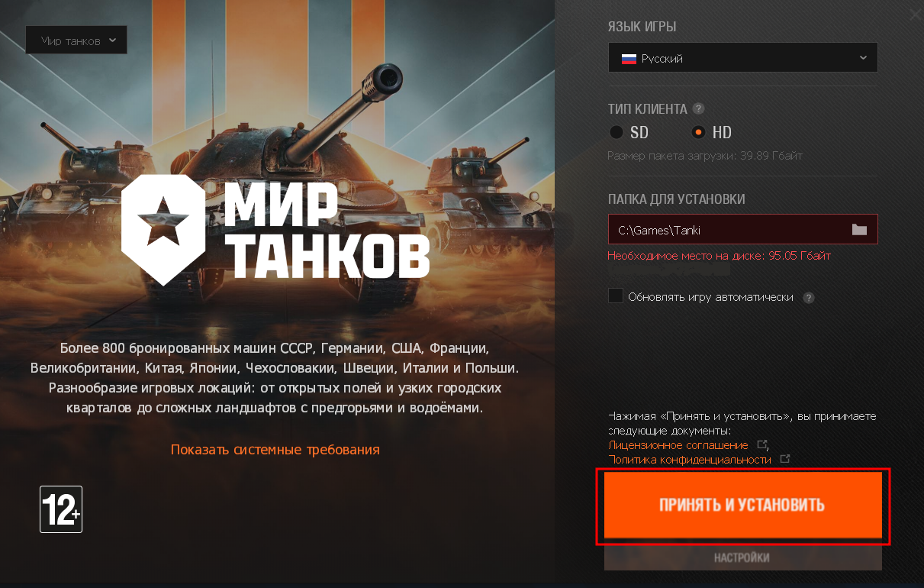Click the help icon beside Обновлять игру автоматически

[809, 298]
